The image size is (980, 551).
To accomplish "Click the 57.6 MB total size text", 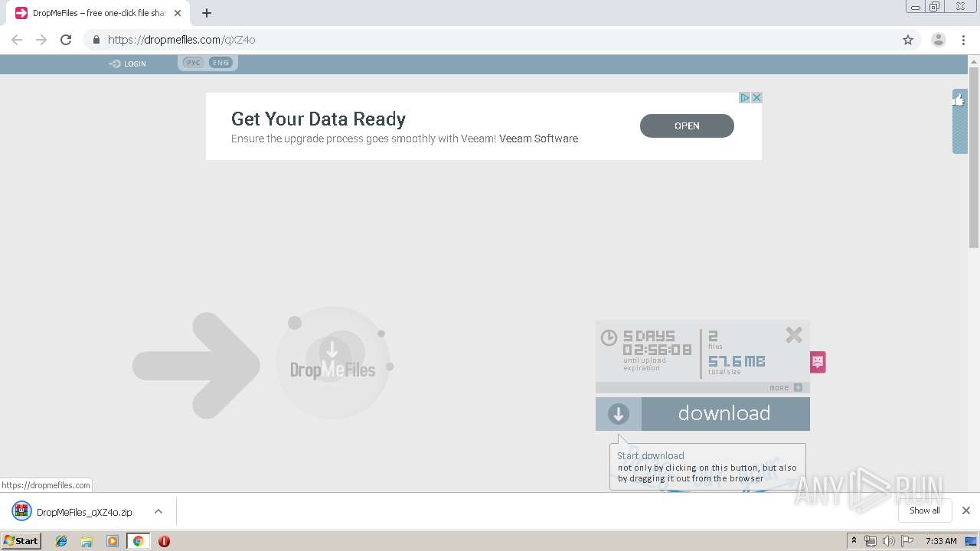I will click(737, 361).
